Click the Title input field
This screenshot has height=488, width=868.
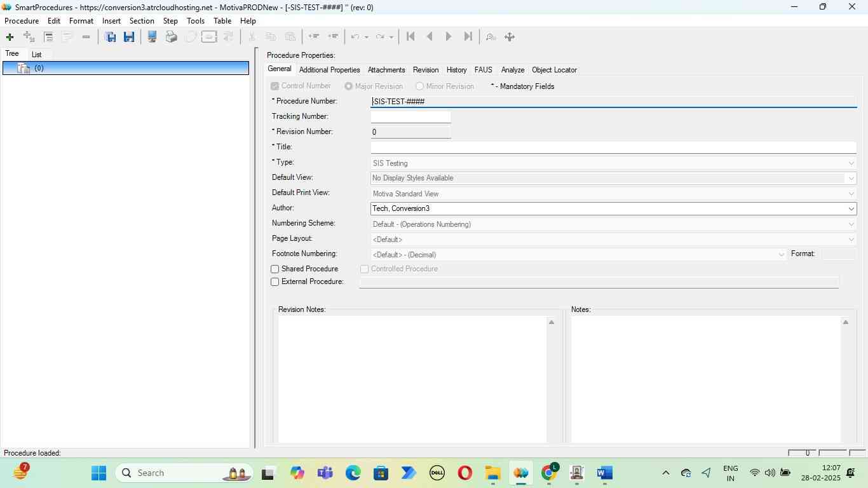tap(613, 147)
